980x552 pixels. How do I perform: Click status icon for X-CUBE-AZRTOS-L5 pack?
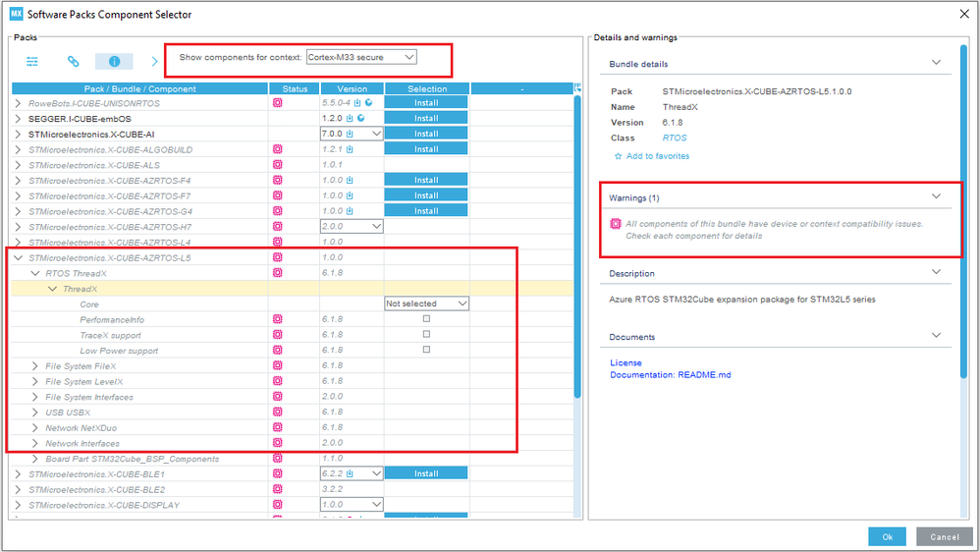[278, 257]
